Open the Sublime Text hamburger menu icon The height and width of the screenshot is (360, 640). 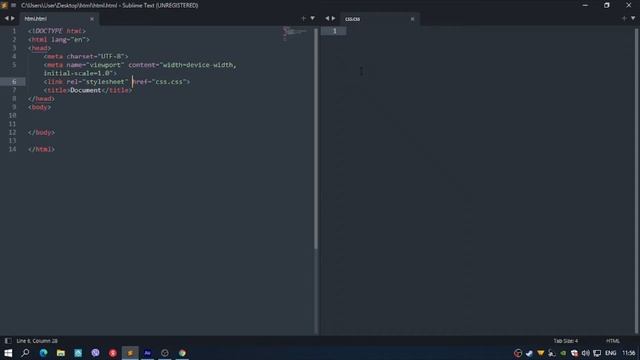(13, 5)
